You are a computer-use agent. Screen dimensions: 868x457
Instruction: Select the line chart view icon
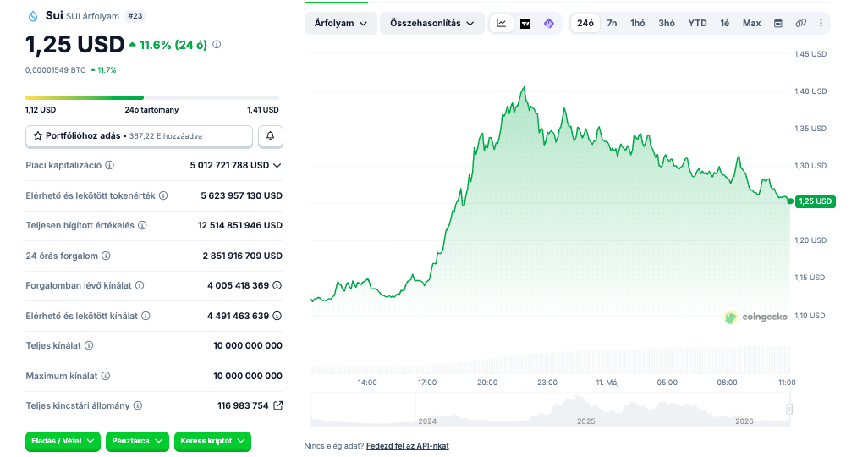pyautogui.click(x=502, y=23)
